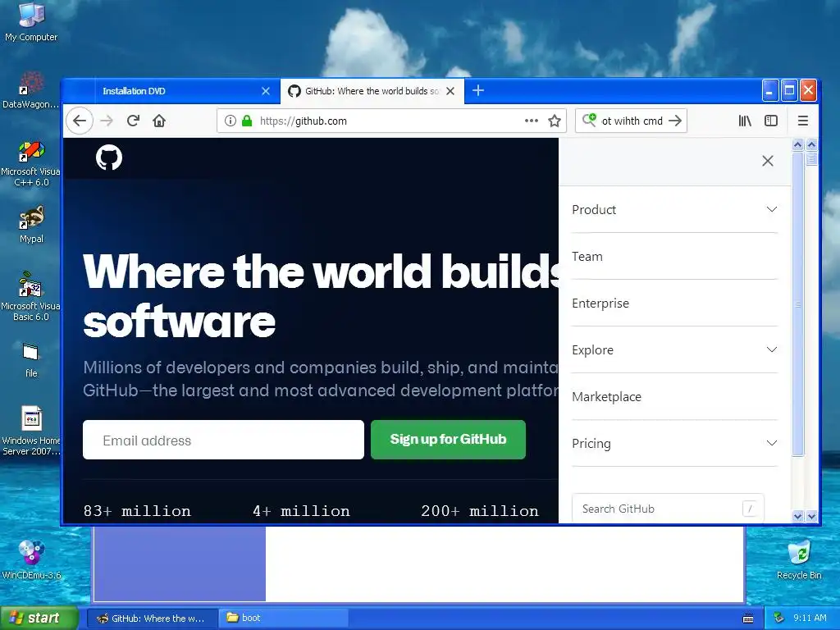Click the 9:11 AM taskbar clock

(x=810, y=619)
